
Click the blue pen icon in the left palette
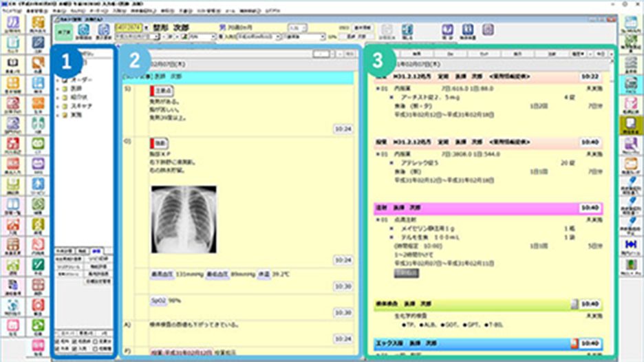point(39,44)
